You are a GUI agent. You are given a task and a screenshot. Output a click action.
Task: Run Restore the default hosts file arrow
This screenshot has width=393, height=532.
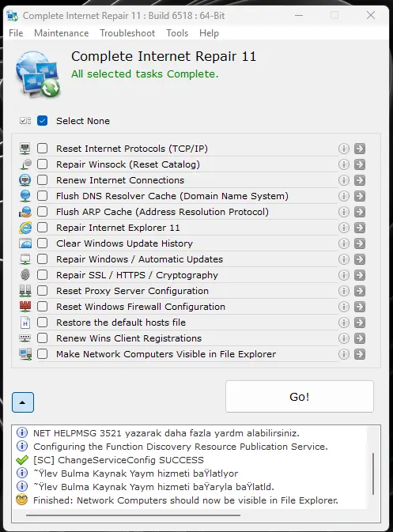(x=360, y=323)
